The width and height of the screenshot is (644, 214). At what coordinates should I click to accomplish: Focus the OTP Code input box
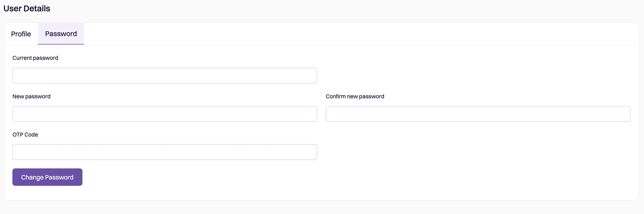tap(165, 152)
